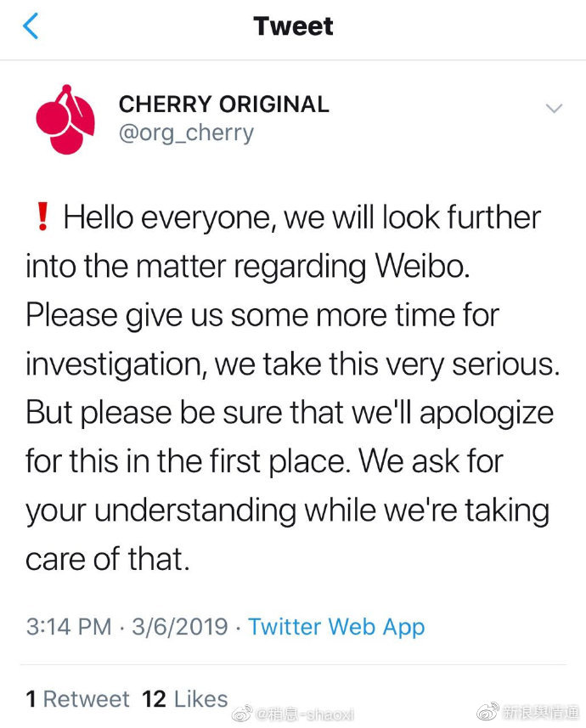Click the 3:14 PM timestamp
Screen dimensions: 586x728
69,627
